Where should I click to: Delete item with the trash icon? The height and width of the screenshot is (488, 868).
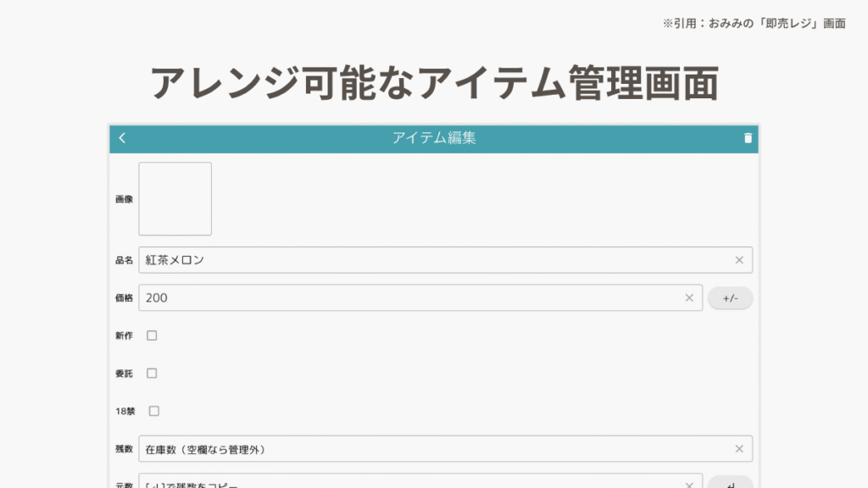[748, 138]
